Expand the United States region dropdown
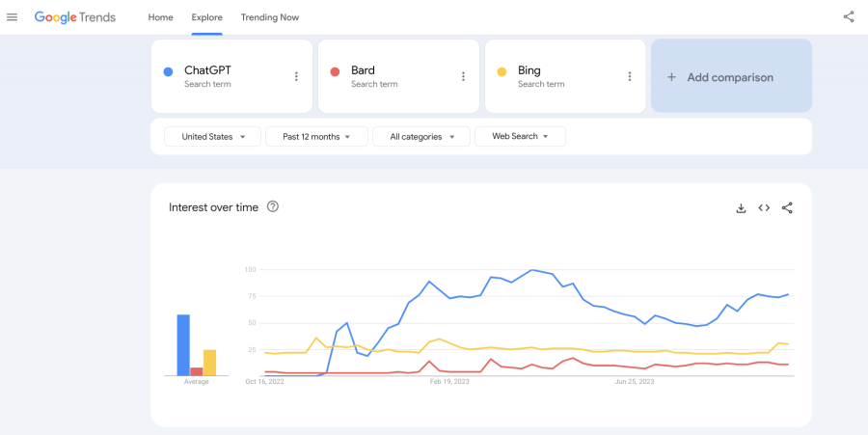Screen dimensions: 868x435 point(213,137)
